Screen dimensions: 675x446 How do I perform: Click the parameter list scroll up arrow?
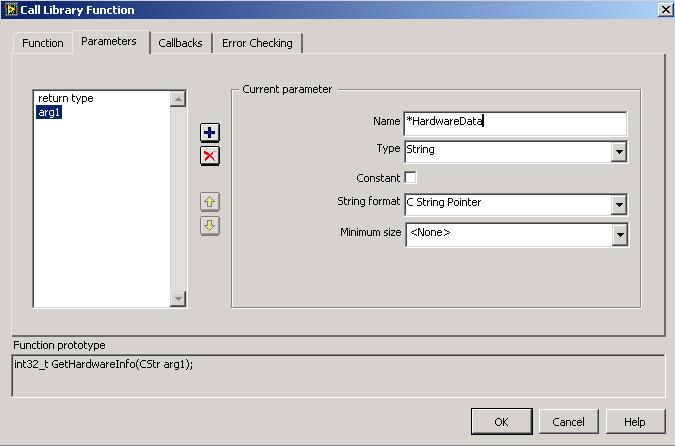coord(178,99)
